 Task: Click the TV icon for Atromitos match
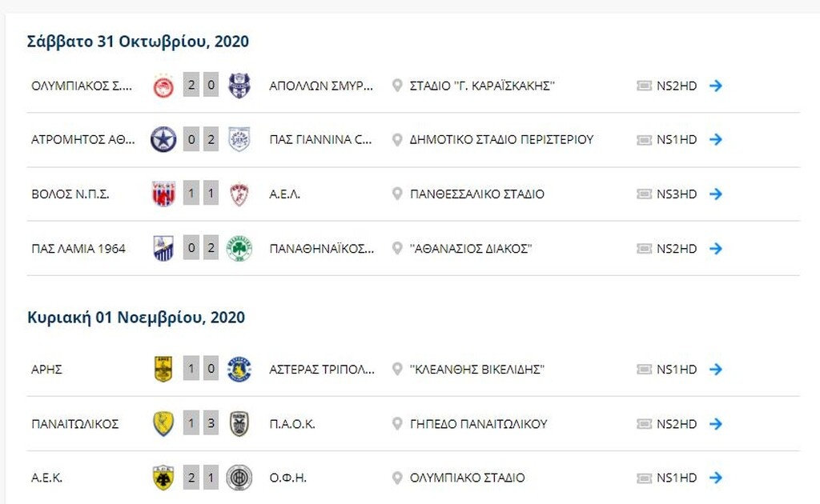click(644, 139)
